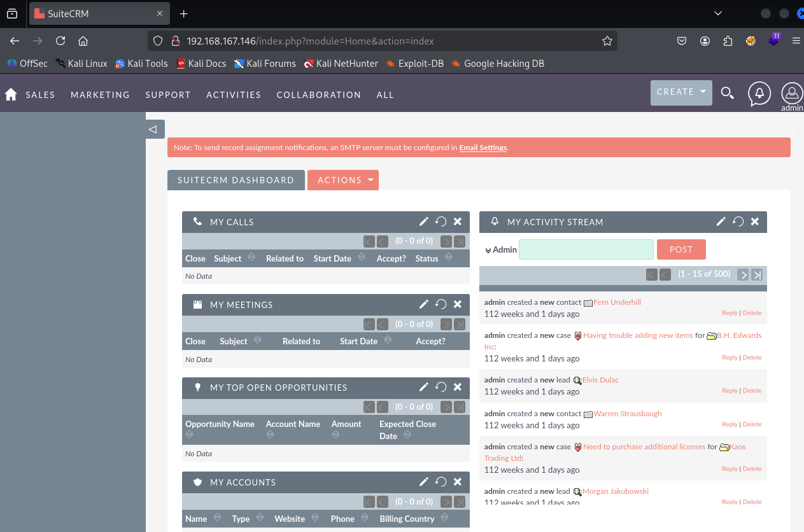The width and height of the screenshot is (804, 532).
Task: Sort My Accounts by Name column
Action: click(x=196, y=519)
